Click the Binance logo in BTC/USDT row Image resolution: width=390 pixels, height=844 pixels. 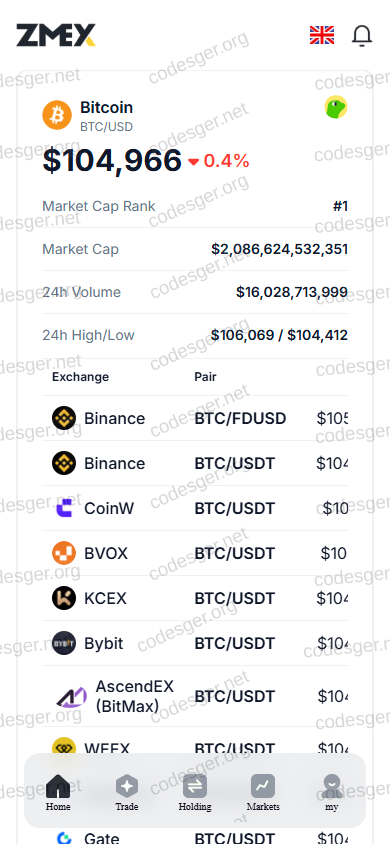64,463
